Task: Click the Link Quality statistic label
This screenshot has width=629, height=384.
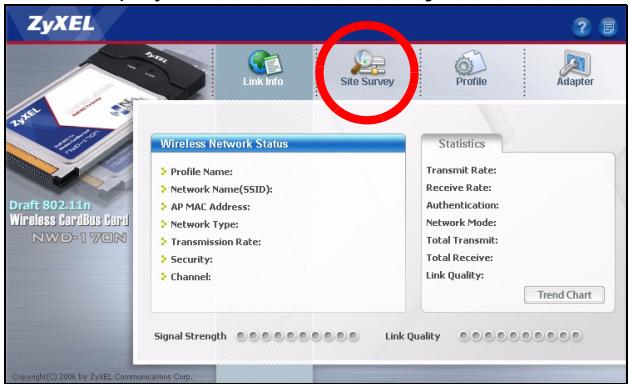Action: [455, 275]
